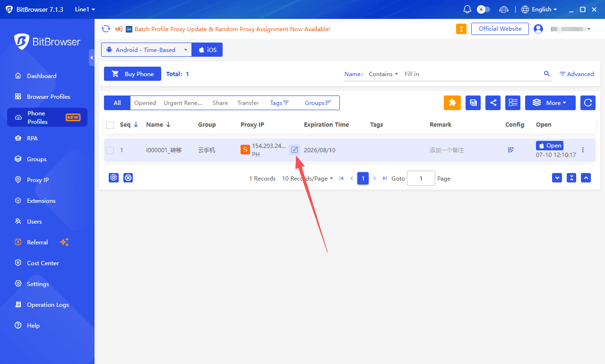Toggle the light/dark theme switch
Viewport: 605px width, 364px height.
click(484, 9)
